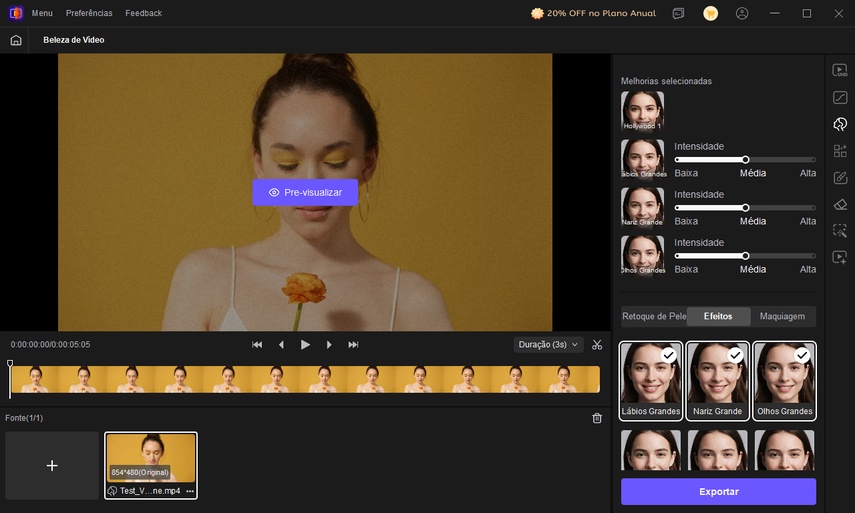Open the message center icon

(678, 13)
